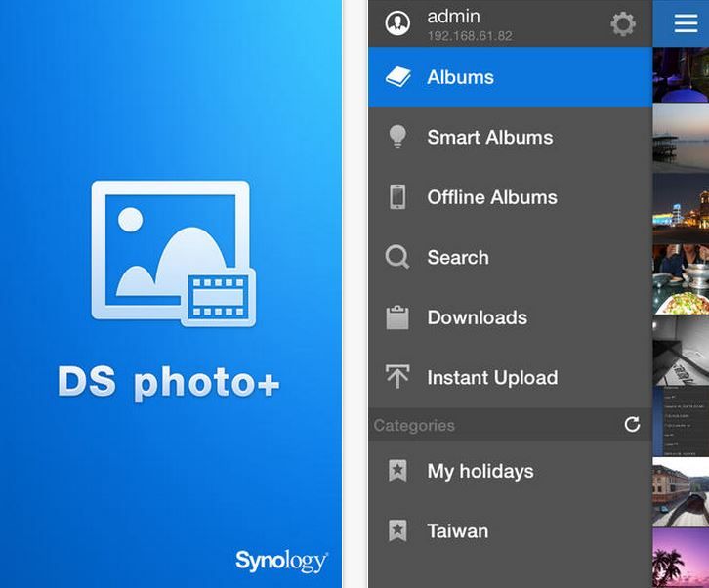Open the night harbor lights thumbnail

tap(681, 208)
